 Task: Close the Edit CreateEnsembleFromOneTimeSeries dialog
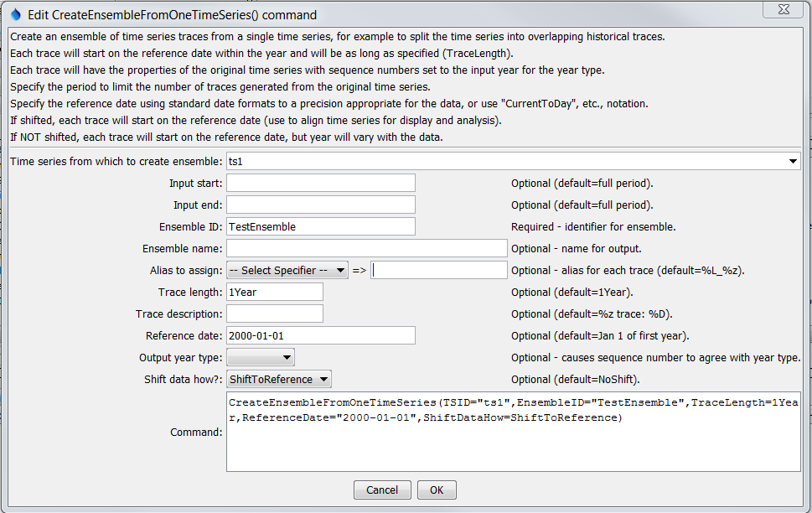(783, 10)
